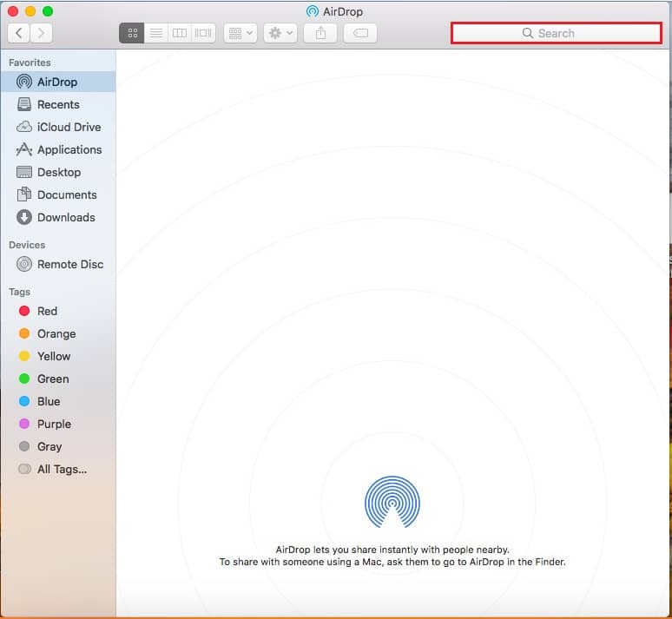Screen dimensions: 672x619
Task: Open Downloads in the sidebar
Action: (58, 217)
